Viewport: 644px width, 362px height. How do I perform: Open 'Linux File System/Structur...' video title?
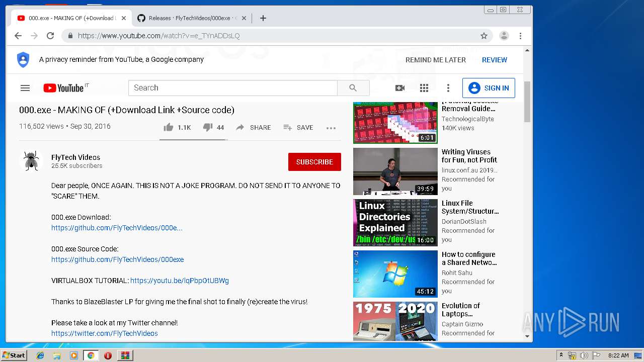tap(470, 207)
